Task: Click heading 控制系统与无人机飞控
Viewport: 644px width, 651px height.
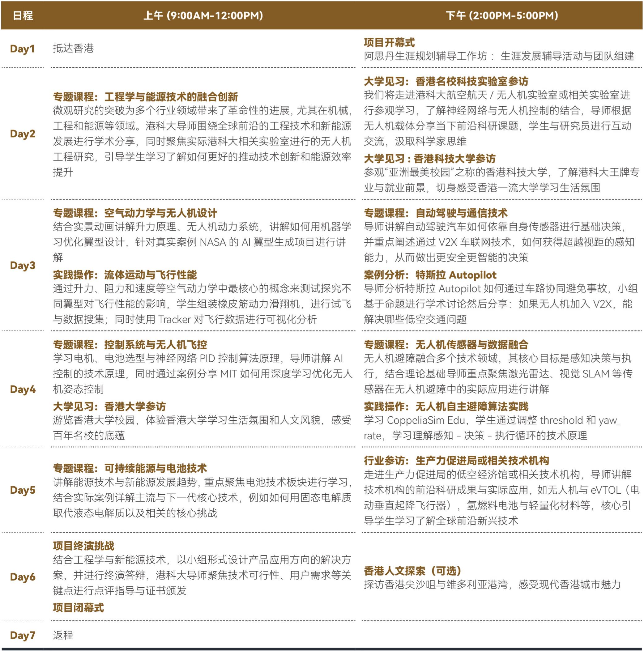Action: 130,344
